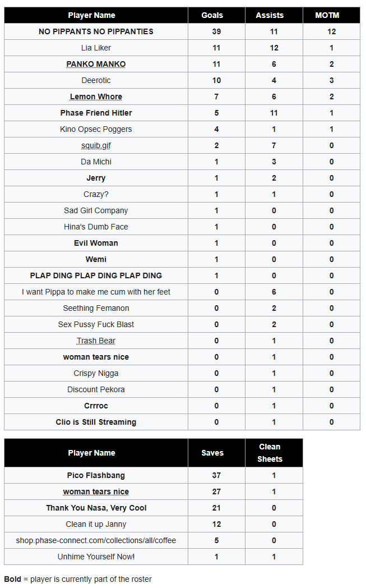Click Unhime Yourself Now! player cell

click(96, 557)
